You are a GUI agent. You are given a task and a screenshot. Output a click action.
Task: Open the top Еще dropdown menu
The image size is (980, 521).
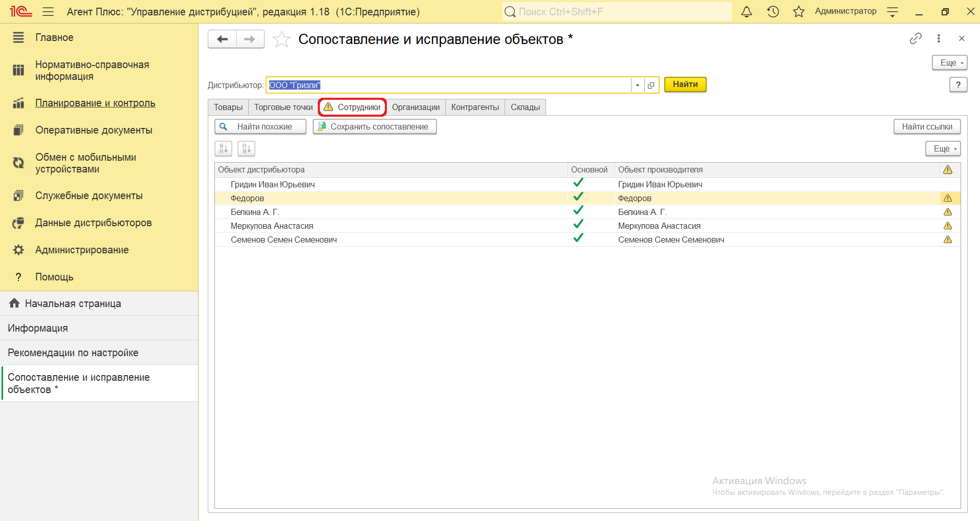950,63
